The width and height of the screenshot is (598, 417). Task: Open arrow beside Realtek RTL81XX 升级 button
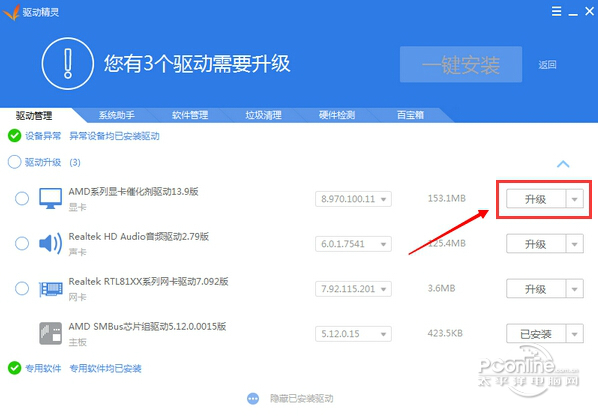point(574,289)
